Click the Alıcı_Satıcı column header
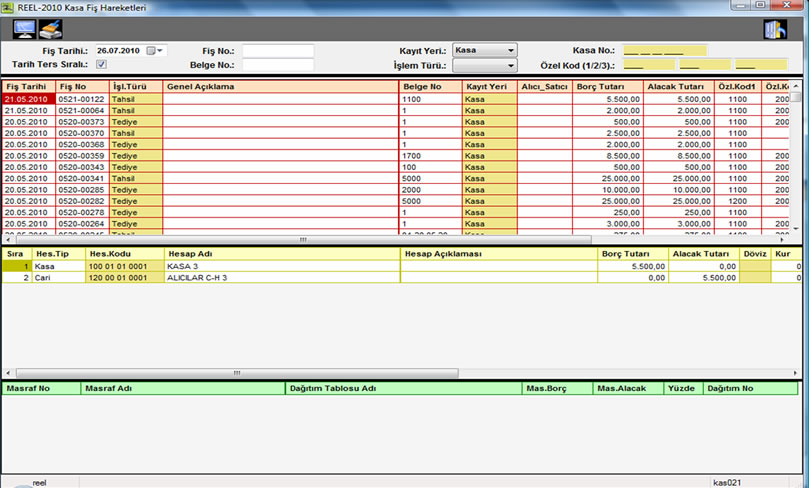809x488 pixels. [x=545, y=87]
